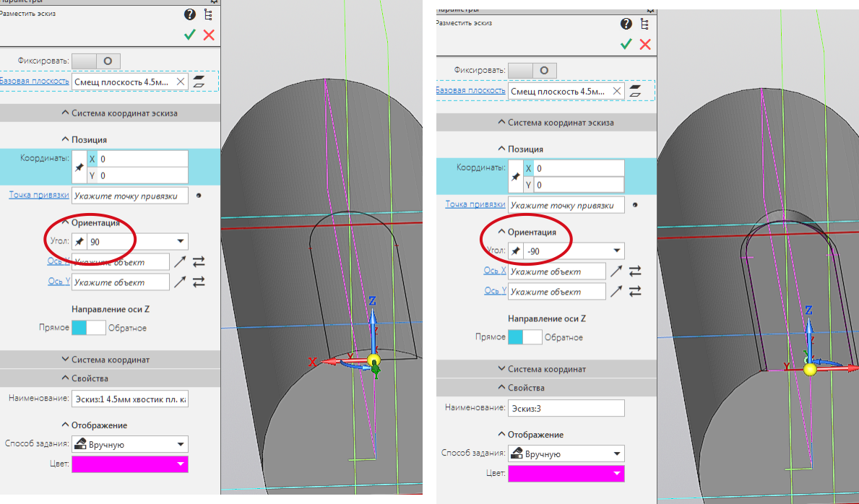Image resolution: width=859 pixels, height=504 pixels.
Task: Toggle Z axis direction Прямое/Обратное, left panel
Action: tap(88, 328)
